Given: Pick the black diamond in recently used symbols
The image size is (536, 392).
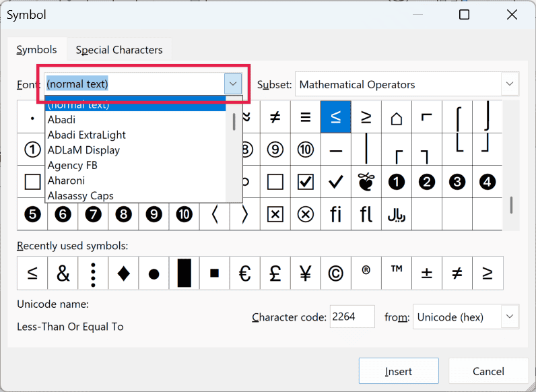Looking at the screenshot, I should 123,273.
